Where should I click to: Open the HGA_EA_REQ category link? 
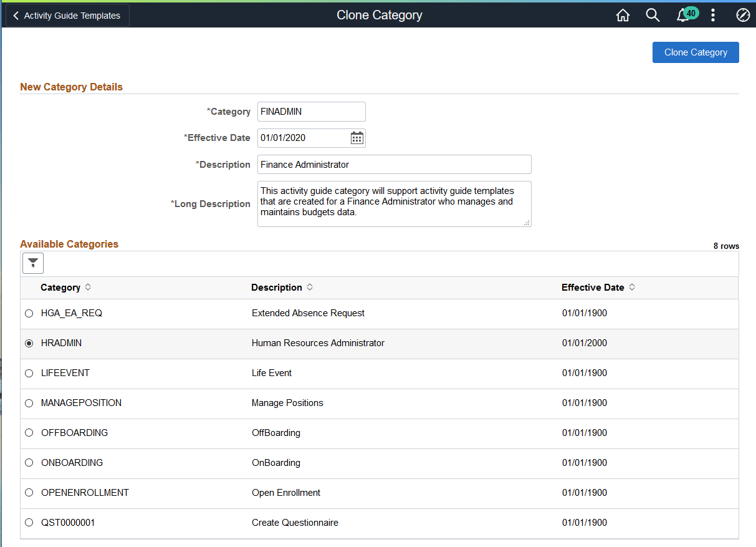pyautogui.click(x=71, y=312)
